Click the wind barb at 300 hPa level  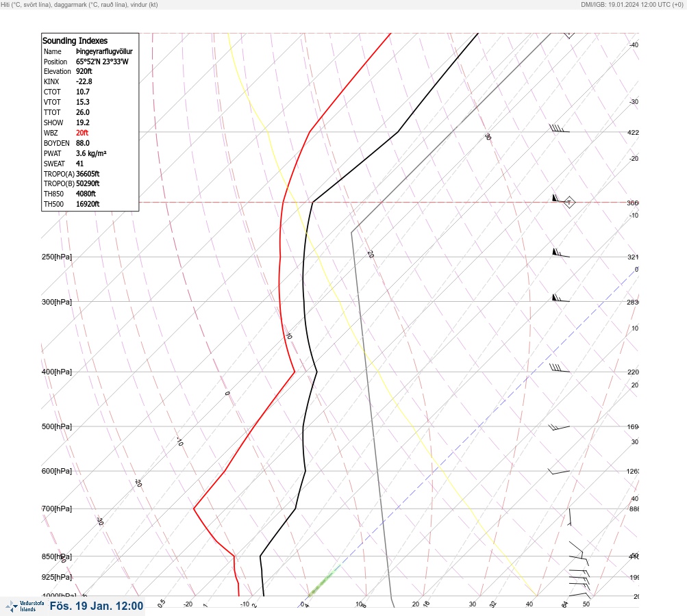click(561, 298)
